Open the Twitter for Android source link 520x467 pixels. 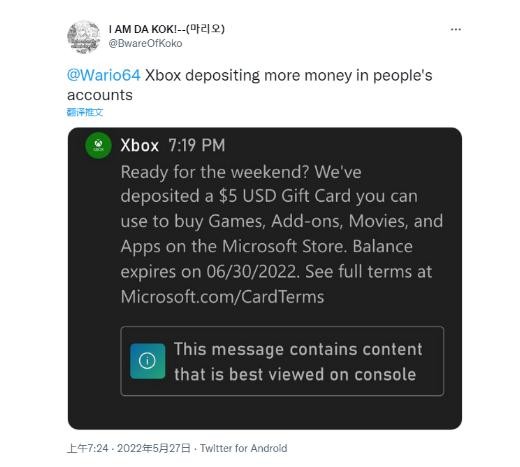point(243,448)
